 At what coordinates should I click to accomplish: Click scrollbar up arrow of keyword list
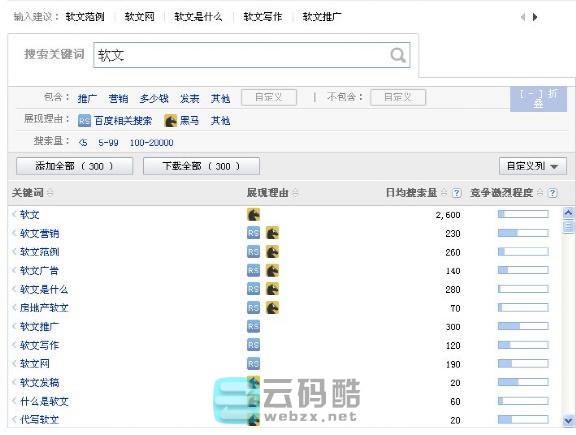[568, 213]
